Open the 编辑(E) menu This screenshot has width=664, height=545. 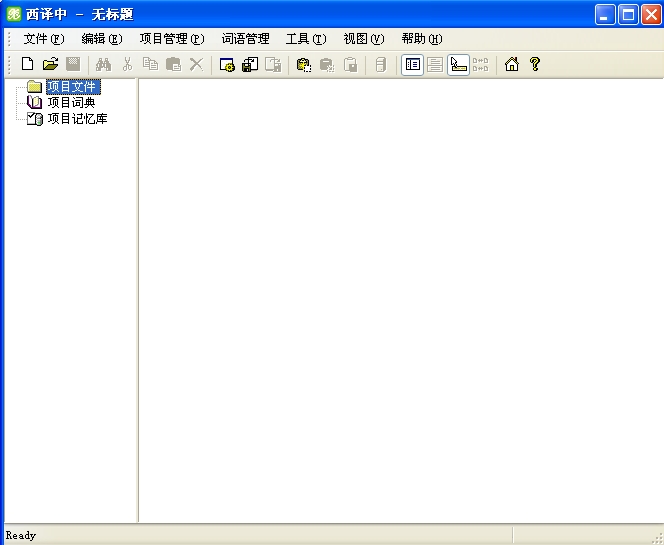[102, 39]
